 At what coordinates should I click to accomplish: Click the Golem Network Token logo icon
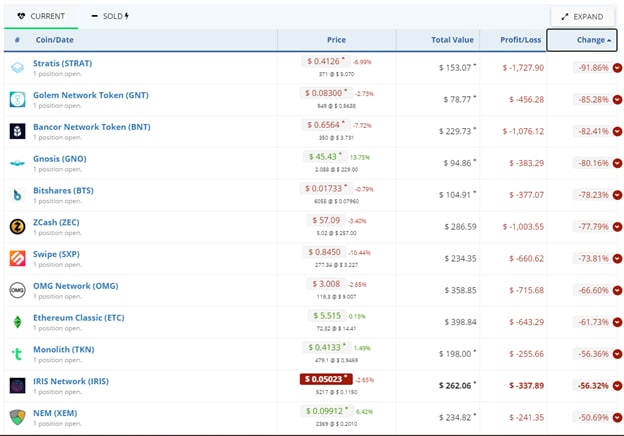18,99
